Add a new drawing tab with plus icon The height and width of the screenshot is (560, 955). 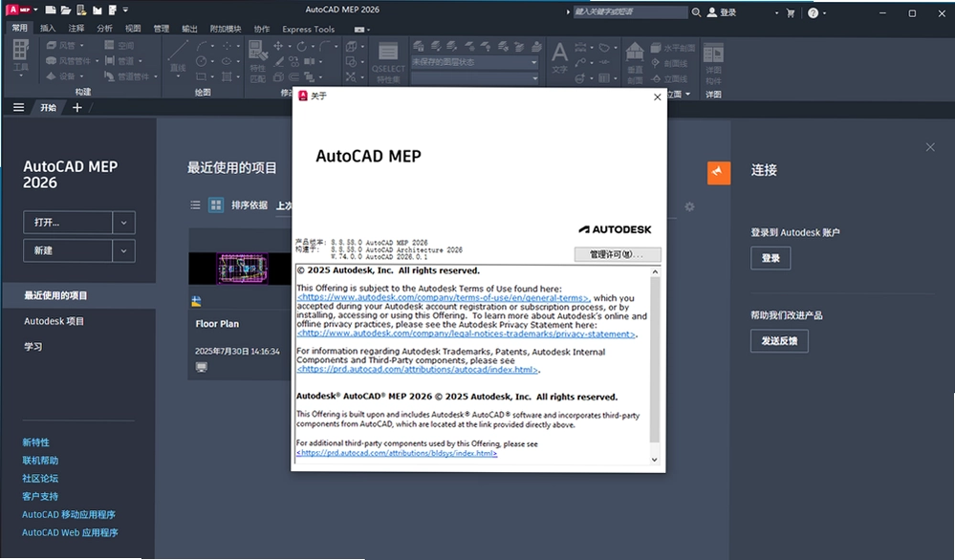point(77,108)
